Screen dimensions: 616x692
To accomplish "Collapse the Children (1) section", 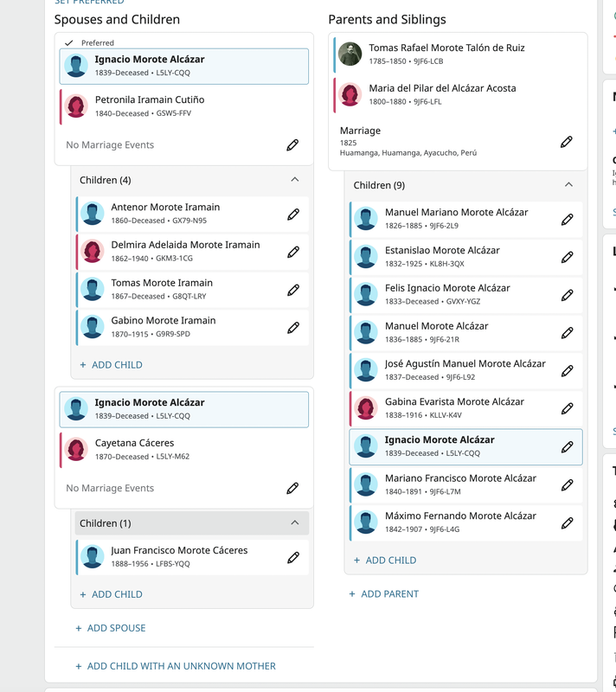I will tap(295, 523).
